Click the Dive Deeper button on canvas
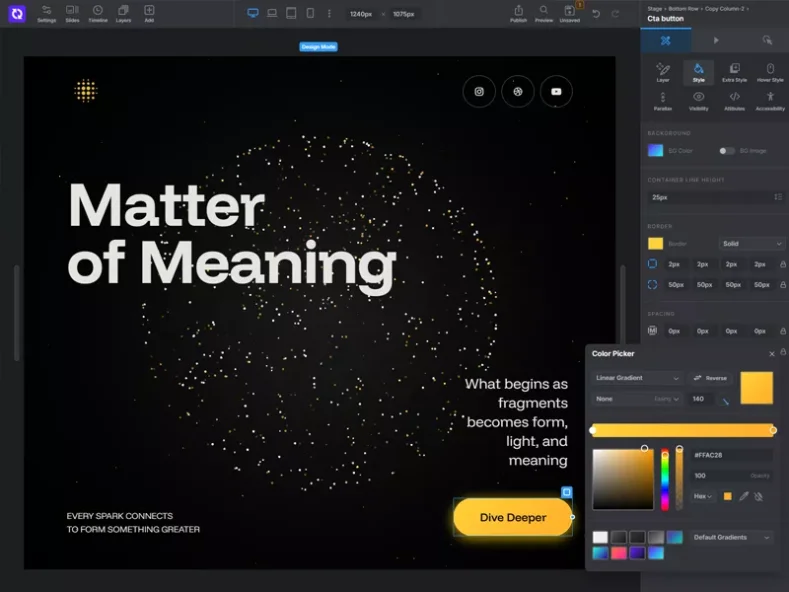This screenshot has width=789, height=592. point(513,517)
